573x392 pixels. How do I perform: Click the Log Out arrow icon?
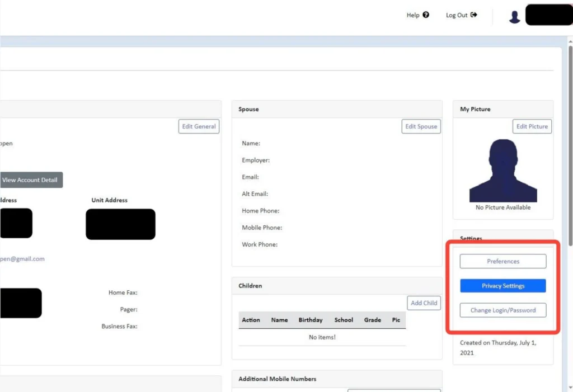474,15
